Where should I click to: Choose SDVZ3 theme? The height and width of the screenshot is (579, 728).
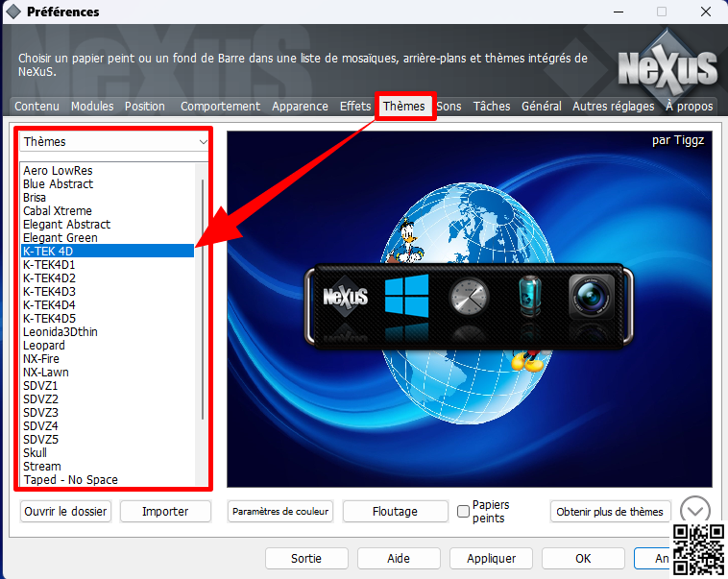coord(108,413)
